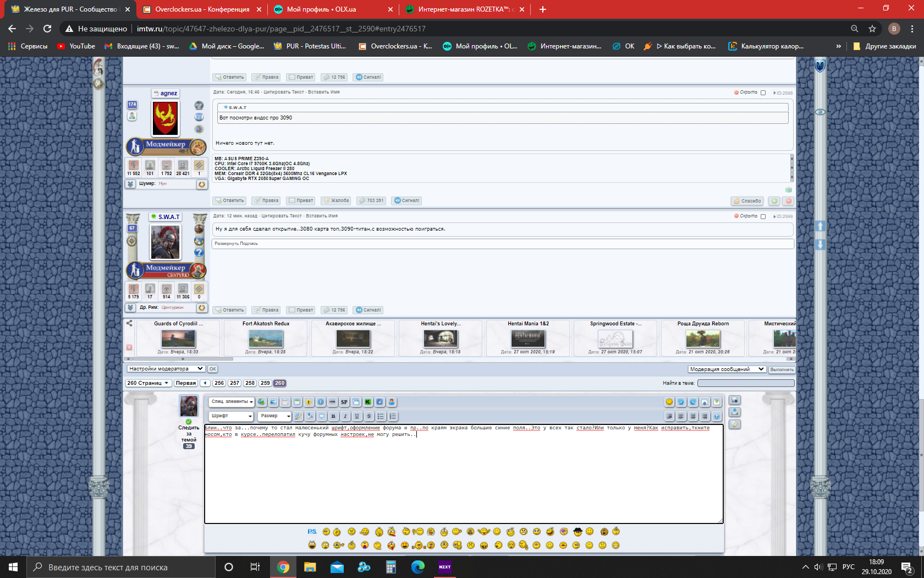
Task: Open the Модерация сообщений dropdown
Action: pyautogui.click(x=727, y=369)
